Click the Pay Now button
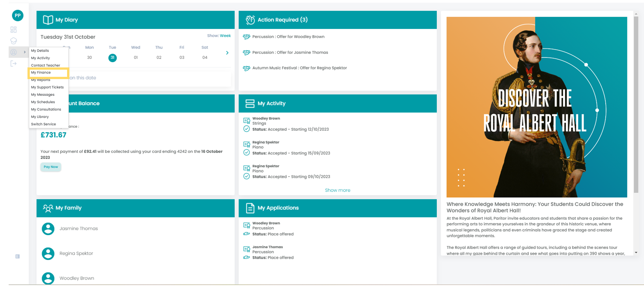Image resolution: width=644 pixels, height=287 pixels. coord(51,167)
